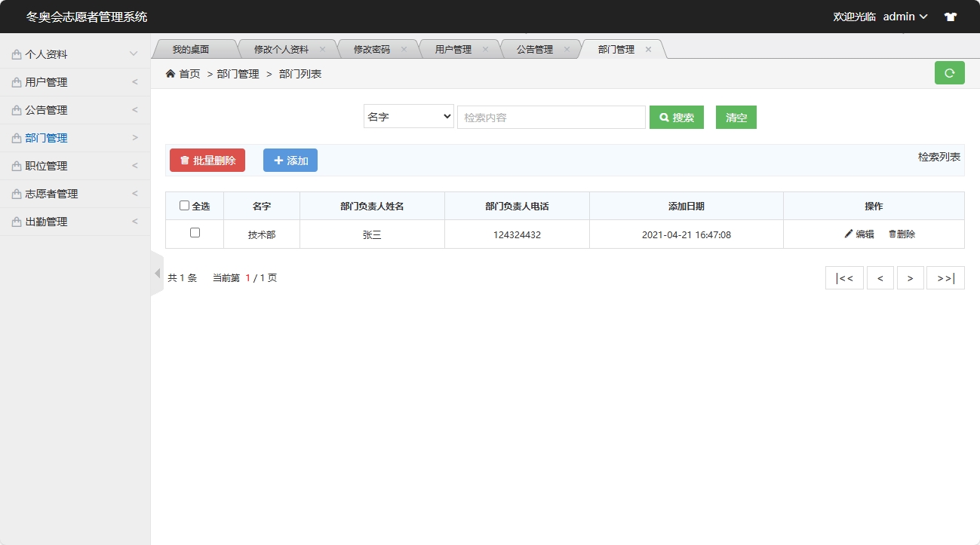The width and height of the screenshot is (980, 545).
Task: Click the delete trash icon for 技术部
Action: [893, 234]
